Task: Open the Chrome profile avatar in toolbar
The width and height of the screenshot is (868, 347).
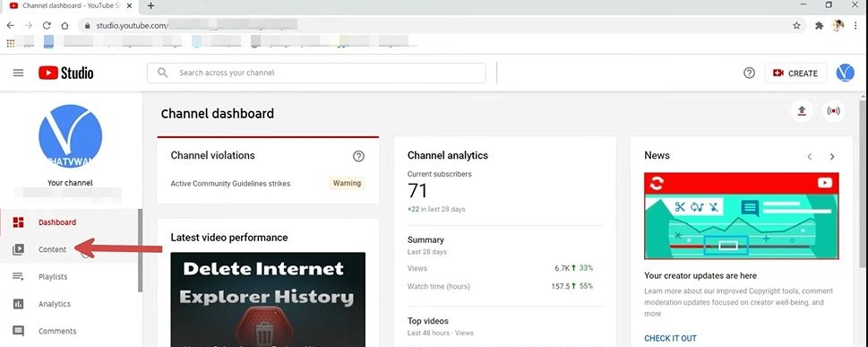Action: coord(838,25)
